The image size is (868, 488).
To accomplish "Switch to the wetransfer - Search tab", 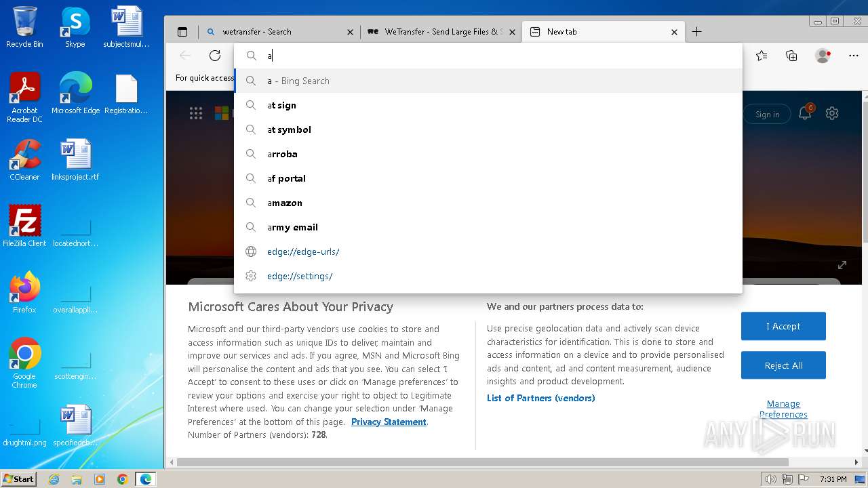I will (278, 32).
